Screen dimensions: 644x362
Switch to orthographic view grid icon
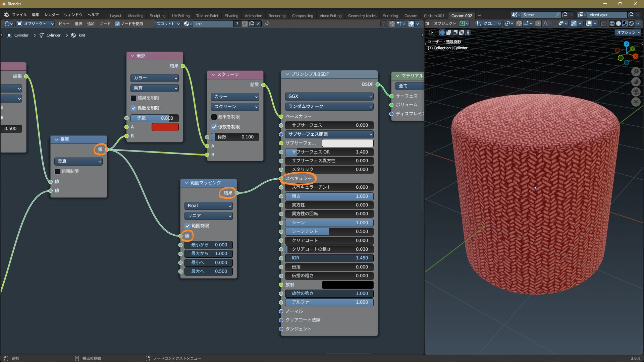tap(636, 102)
